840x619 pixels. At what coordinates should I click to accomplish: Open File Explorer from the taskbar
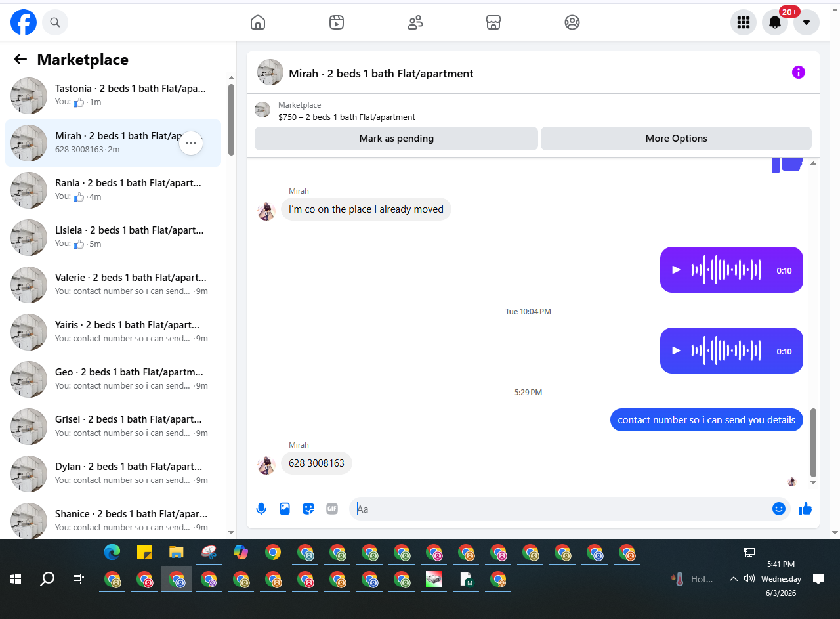coord(177,553)
